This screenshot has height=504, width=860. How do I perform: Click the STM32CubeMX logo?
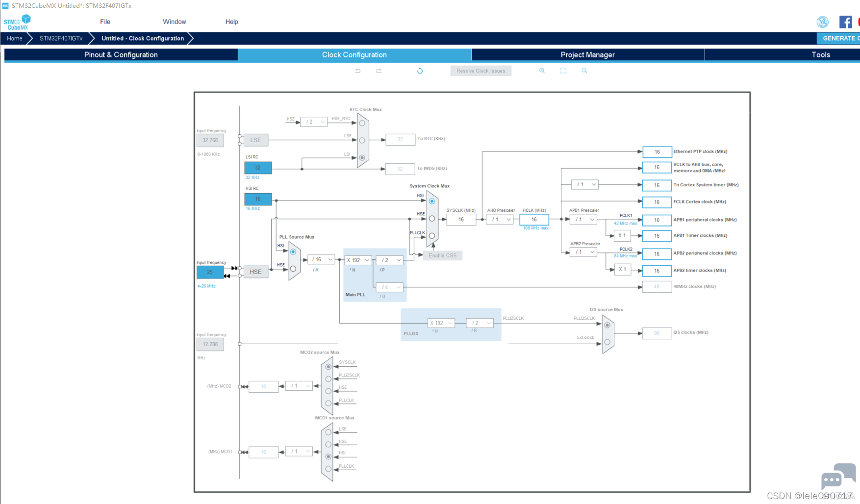pos(17,22)
